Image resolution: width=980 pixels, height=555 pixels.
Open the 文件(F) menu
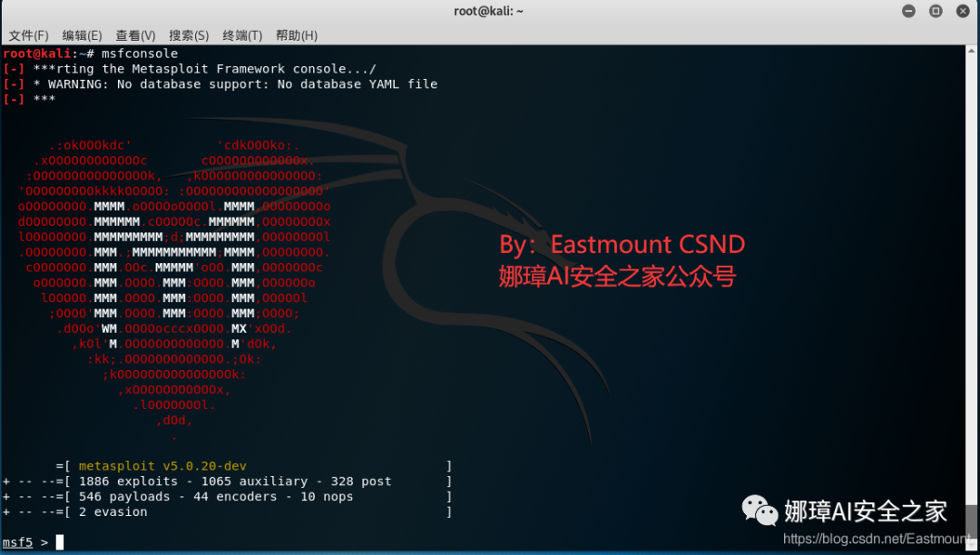28,35
